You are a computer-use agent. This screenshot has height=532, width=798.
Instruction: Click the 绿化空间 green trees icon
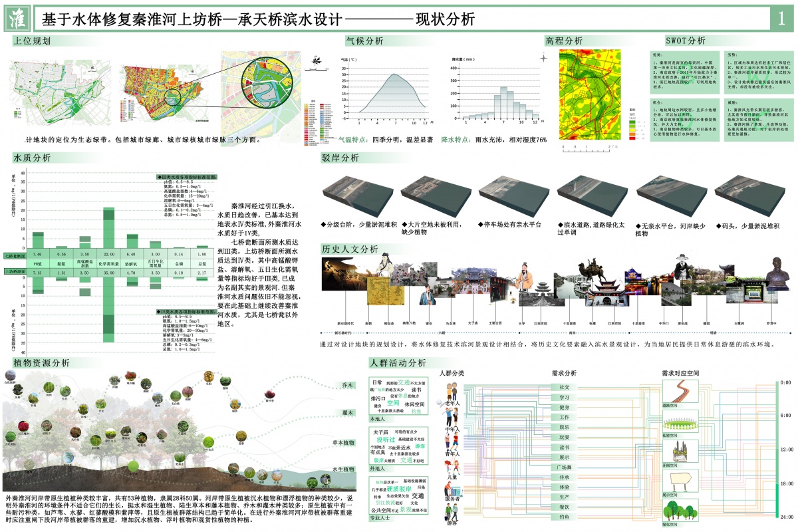pos(679,509)
